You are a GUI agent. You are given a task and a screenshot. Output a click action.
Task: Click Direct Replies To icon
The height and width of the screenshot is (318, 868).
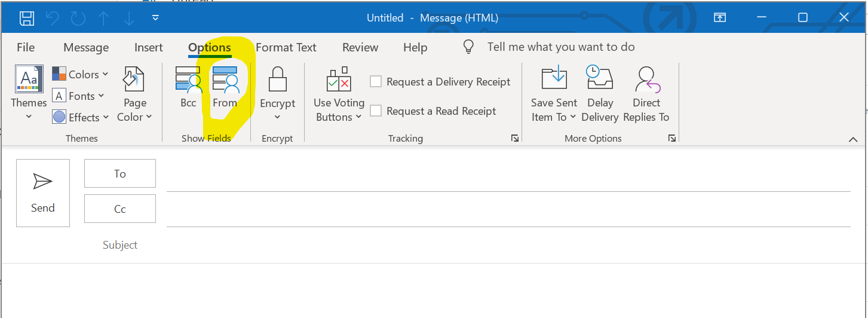coord(646,79)
